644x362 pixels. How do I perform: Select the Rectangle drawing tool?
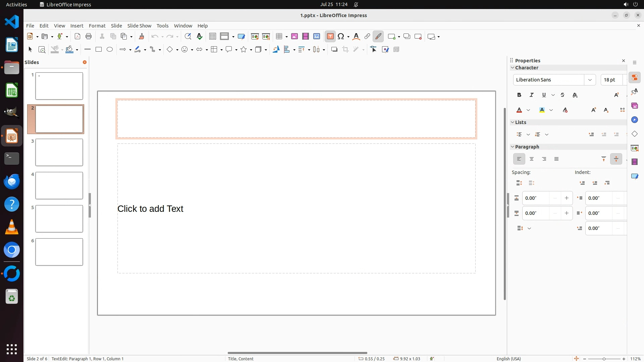[99, 50]
